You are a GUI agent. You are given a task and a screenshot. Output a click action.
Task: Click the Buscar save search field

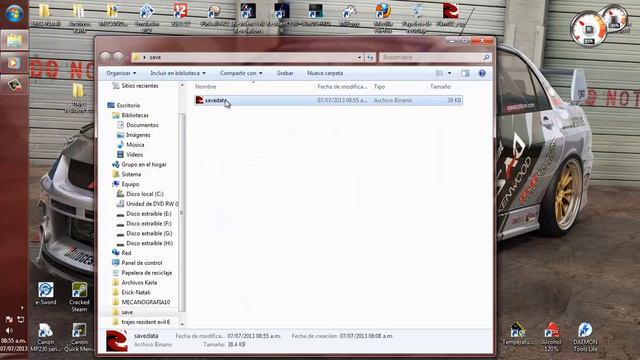pyautogui.click(x=431, y=58)
